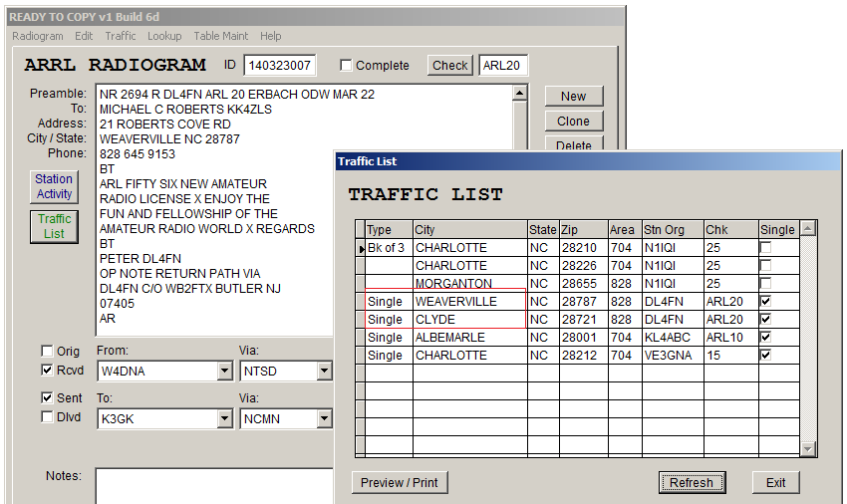
Task: Click the Stn Org cell KL4ABC
Action: point(673,338)
